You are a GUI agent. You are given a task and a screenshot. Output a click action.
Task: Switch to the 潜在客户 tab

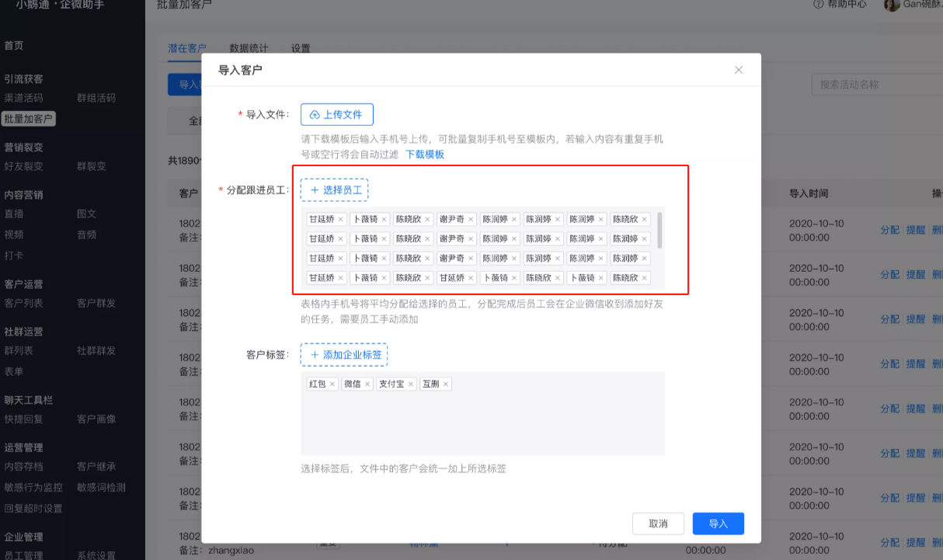[x=187, y=48]
